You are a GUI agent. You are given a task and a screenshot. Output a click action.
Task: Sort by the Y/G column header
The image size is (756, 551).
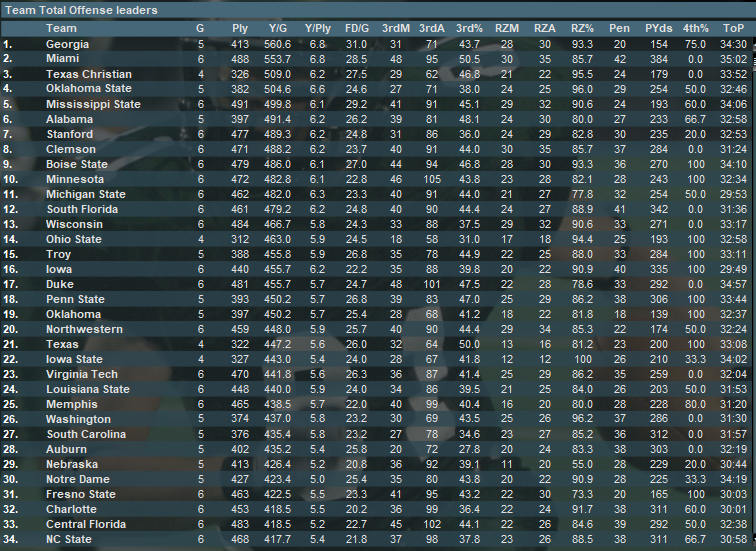click(278, 28)
